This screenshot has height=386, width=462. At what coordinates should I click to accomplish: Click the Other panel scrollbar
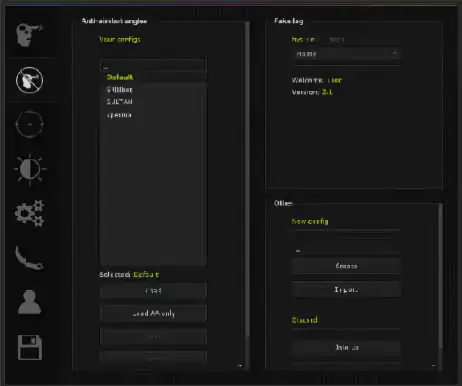441,277
